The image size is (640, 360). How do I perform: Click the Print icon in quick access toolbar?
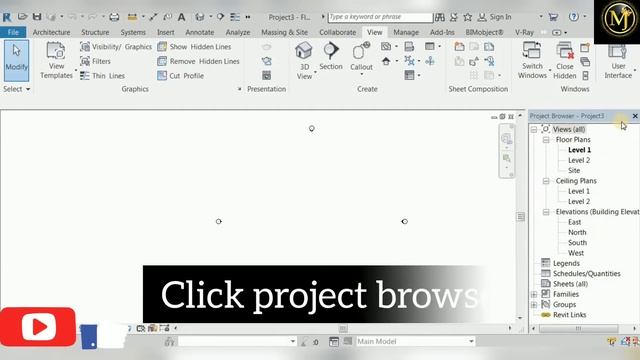[114, 17]
